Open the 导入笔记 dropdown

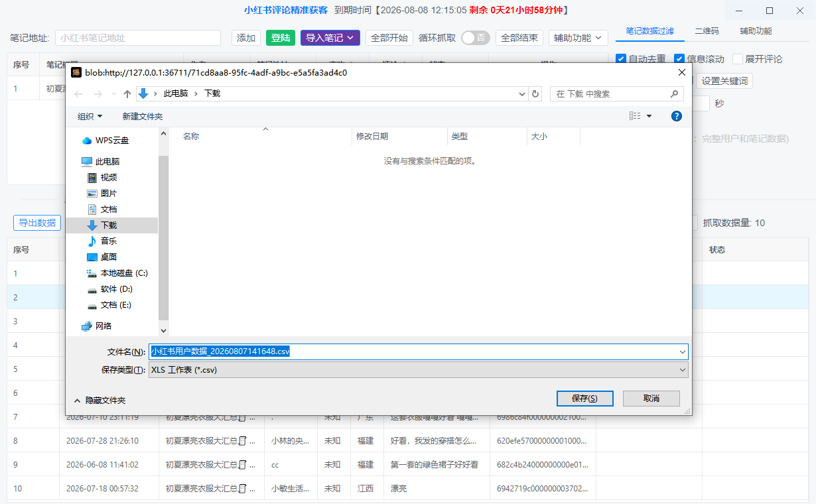pos(330,38)
